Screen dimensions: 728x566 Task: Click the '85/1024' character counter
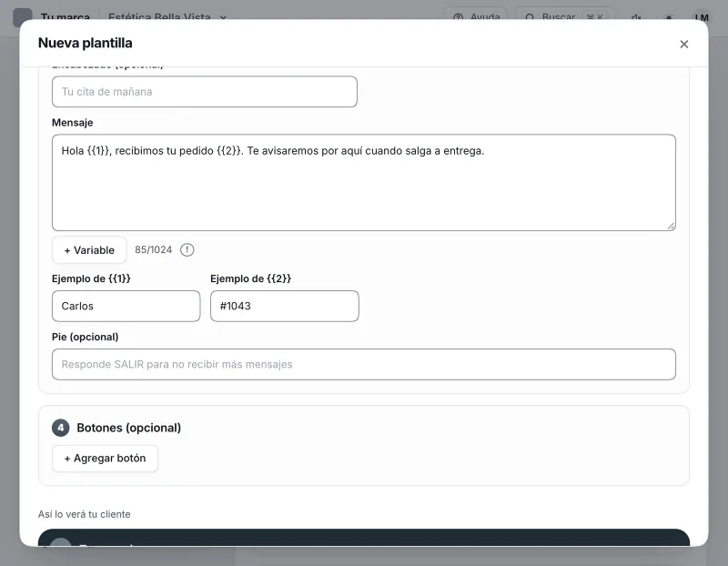coord(153,250)
